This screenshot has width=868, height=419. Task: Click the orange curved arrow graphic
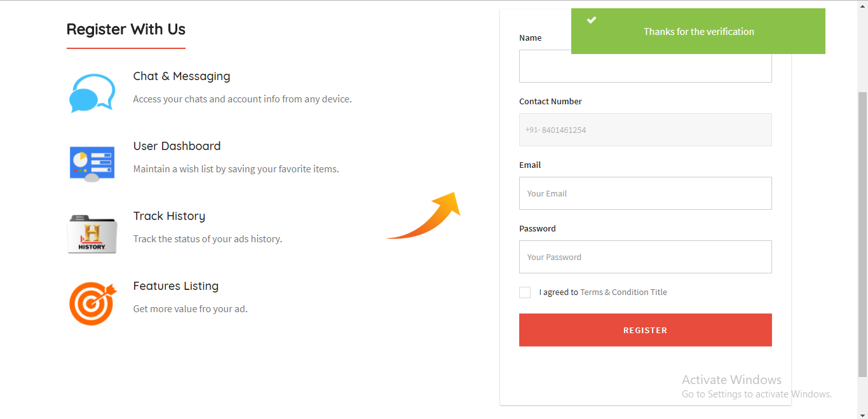[424, 216]
